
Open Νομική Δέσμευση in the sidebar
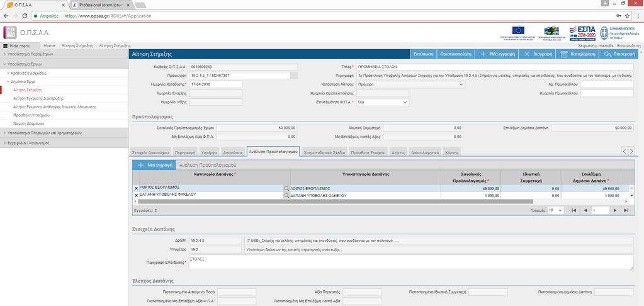(x=29, y=123)
